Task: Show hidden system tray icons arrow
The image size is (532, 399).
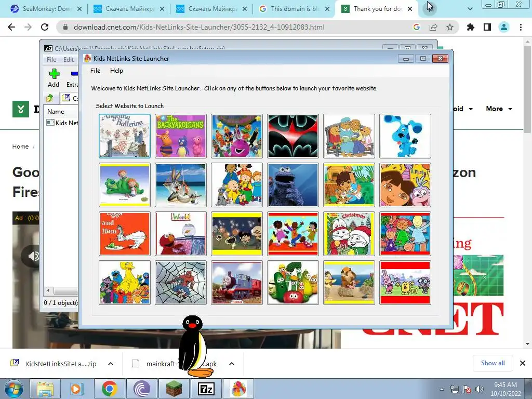Action: (442, 389)
